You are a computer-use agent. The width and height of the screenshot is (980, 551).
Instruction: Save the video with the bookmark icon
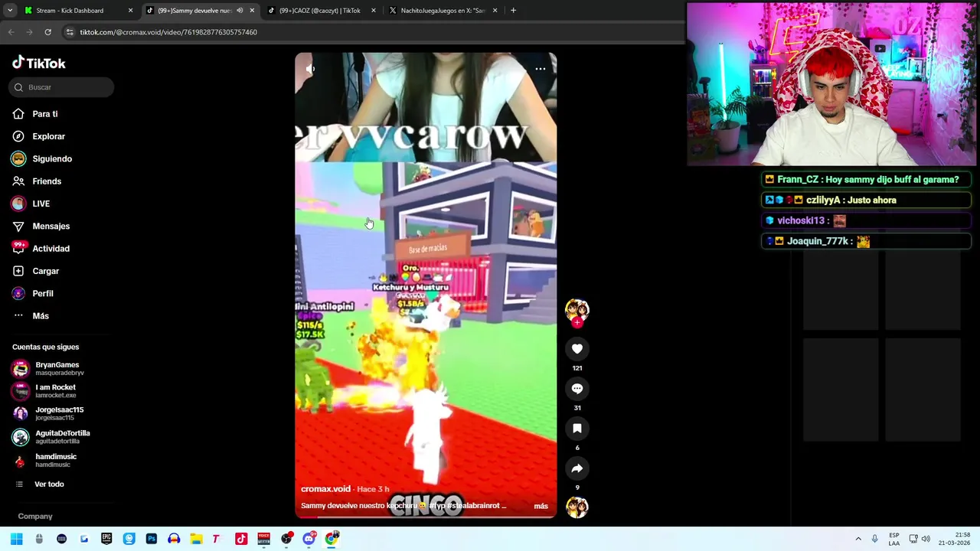click(577, 429)
